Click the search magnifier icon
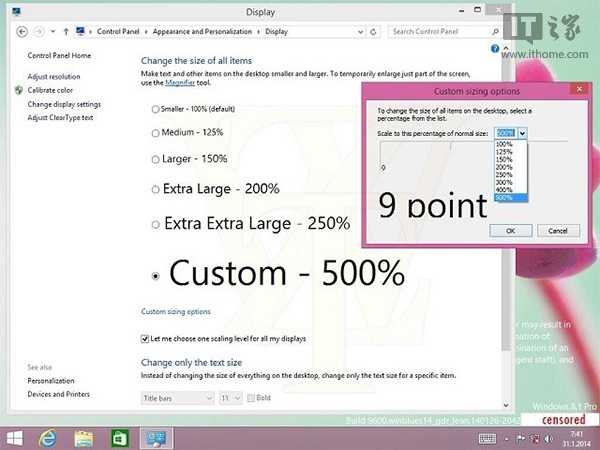 495,31
